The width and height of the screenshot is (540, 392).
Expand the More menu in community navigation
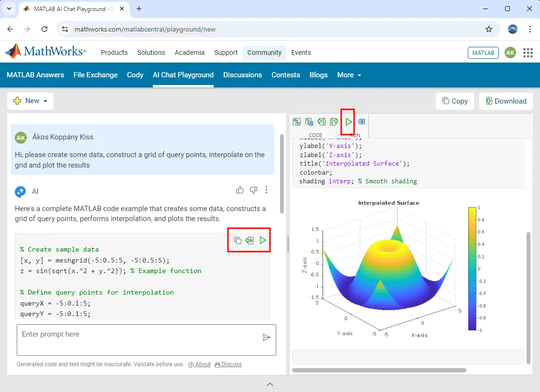[x=349, y=75]
